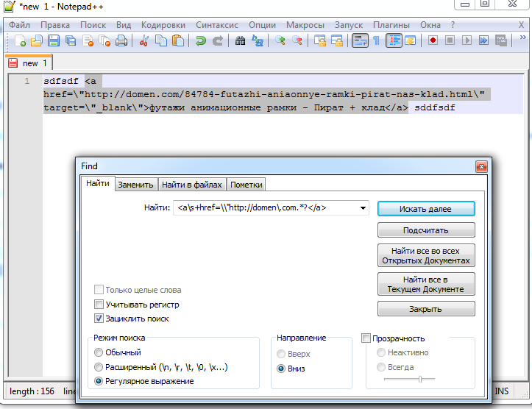This screenshot has height=409, width=532.
Task: Start macro recording with red dot icon
Action: click(x=433, y=41)
